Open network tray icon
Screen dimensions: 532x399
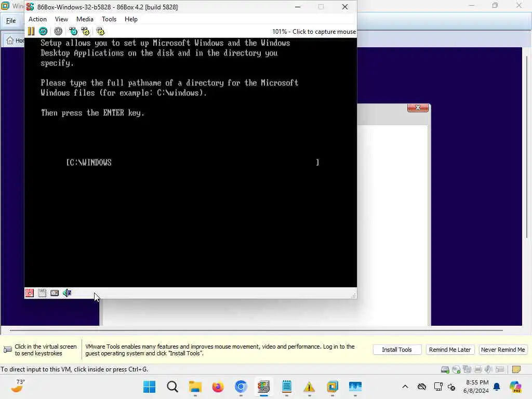(438, 387)
